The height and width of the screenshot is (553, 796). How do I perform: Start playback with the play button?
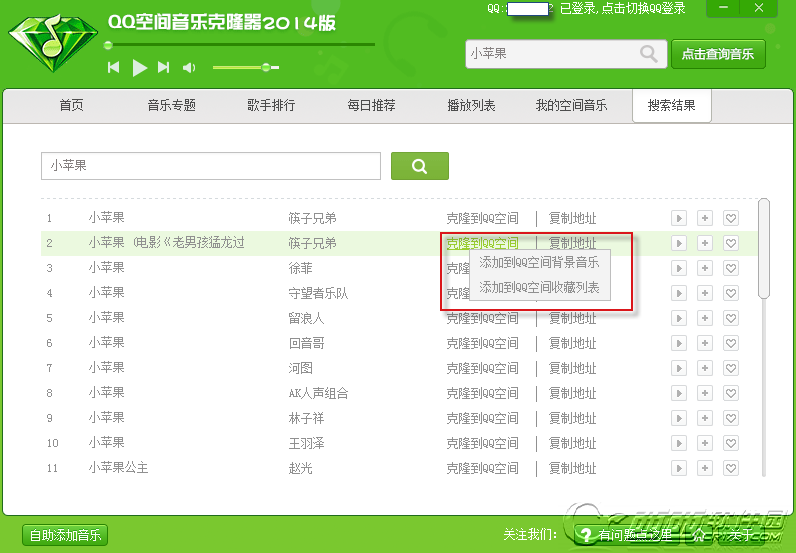pyautogui.click(x=140, y=68)
